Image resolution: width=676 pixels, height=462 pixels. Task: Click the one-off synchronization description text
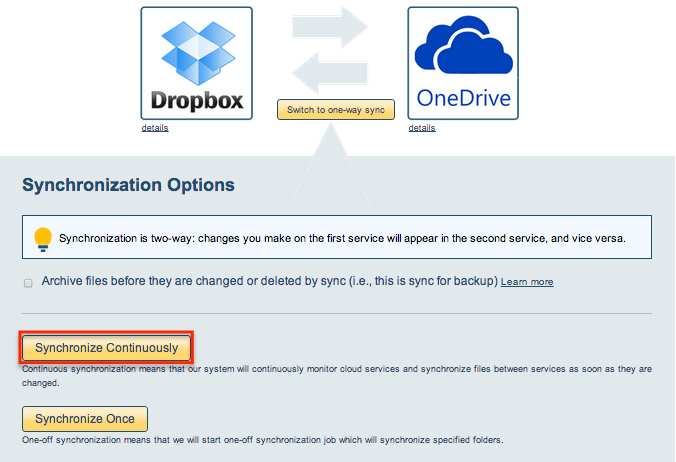263,440
